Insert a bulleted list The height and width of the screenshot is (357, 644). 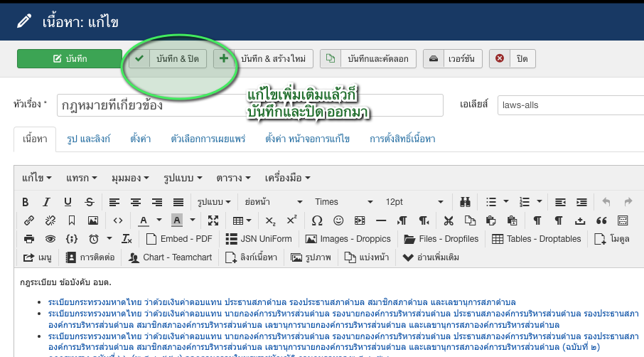tap(490, 202)
